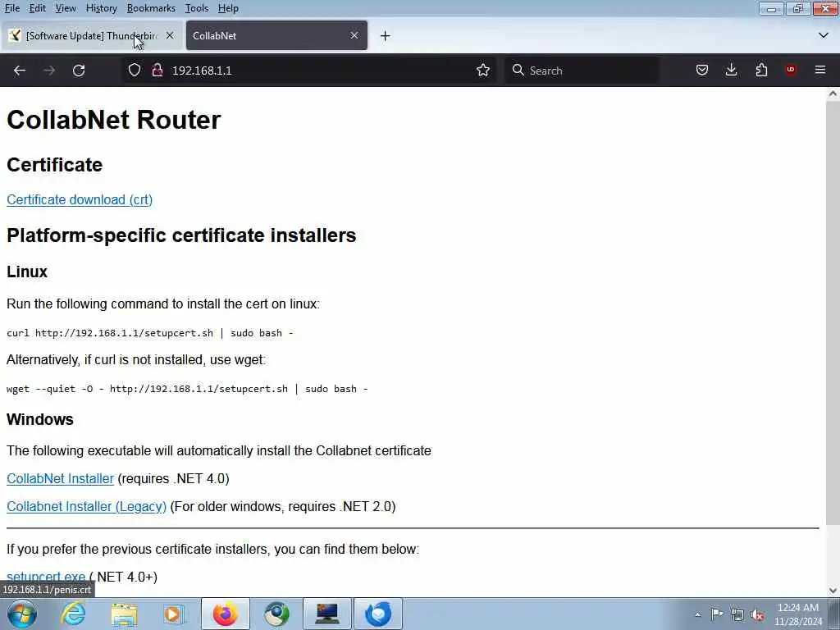Open the tracking protection shield icon
Screen dimensions: 840x630
(x=135, y=71)
